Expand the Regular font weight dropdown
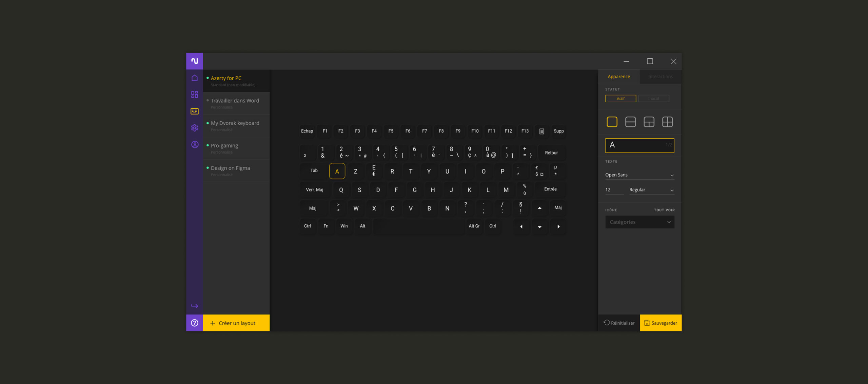Screen dimensions: 868x384 (651, 190)
